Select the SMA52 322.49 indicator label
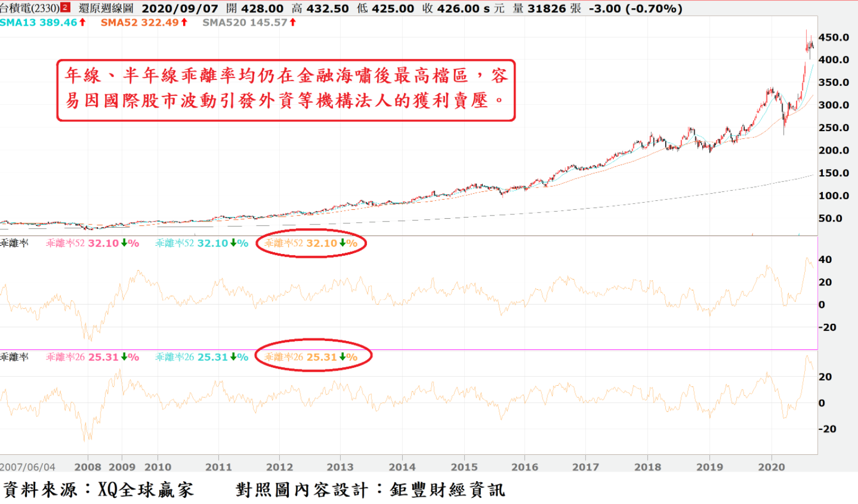858x504 pixels. [x=139, y=22]
